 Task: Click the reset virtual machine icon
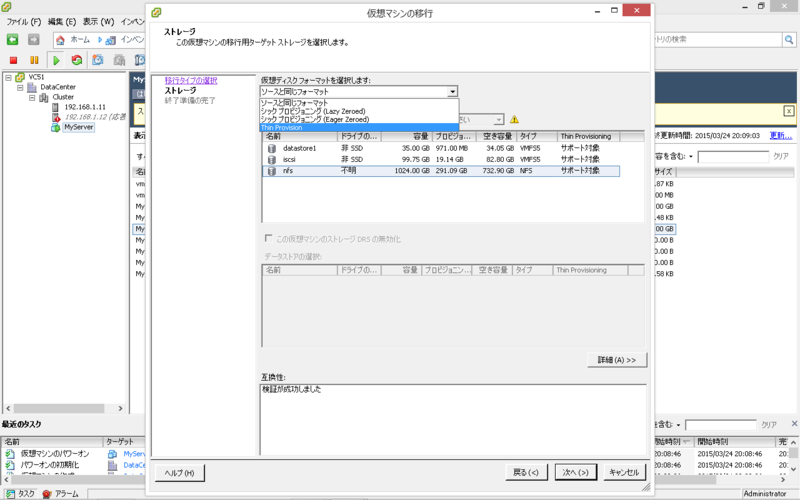[x=77, y=60]
